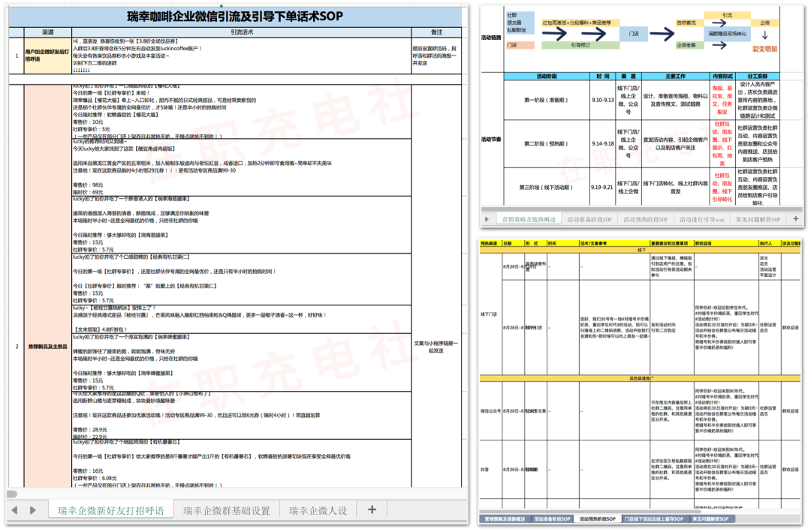Click green 引导预订 box in flow diagram
811x532 pixels.
pyautogui.click(x=580, y=46)
